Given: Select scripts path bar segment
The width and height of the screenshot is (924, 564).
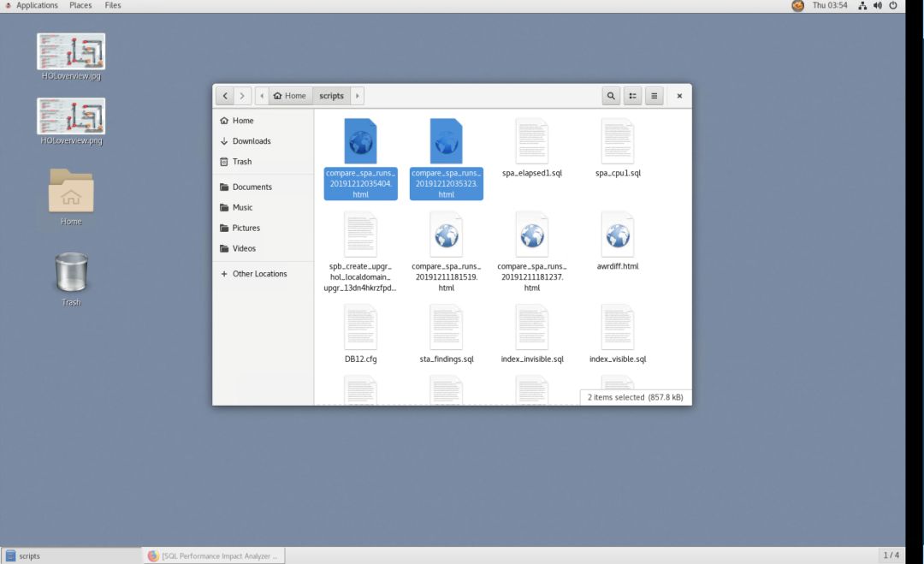Looking at the screenshot, I should pos(331,96).
